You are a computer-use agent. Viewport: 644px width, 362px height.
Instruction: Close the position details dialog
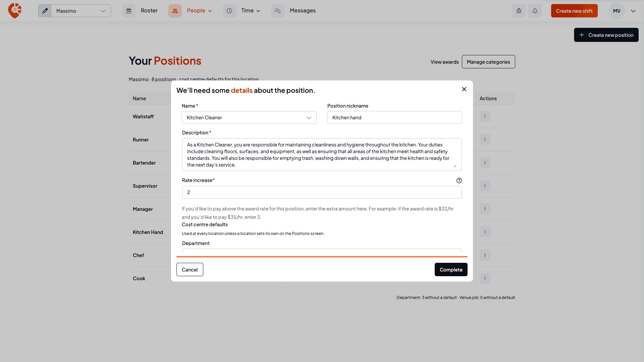click(464, 89)
